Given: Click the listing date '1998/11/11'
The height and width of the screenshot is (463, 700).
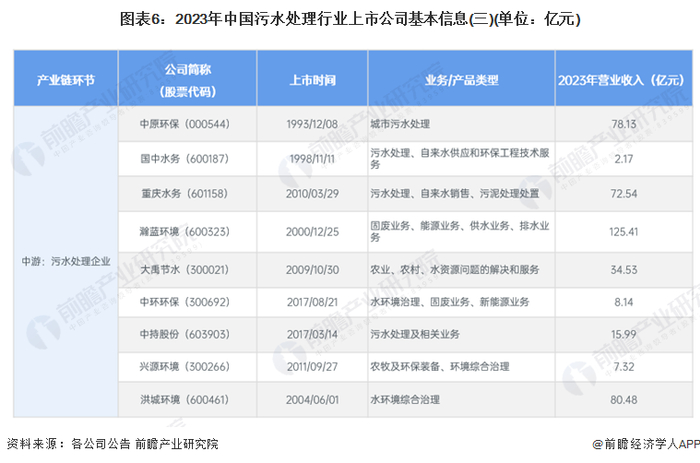Looking at the screenshot, I should point(312,159).
